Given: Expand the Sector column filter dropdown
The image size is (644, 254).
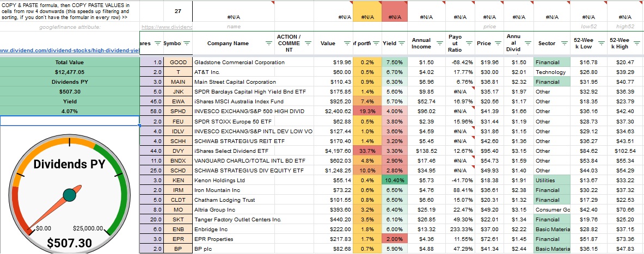Looking at the screenshot, I should click(563, 44).
